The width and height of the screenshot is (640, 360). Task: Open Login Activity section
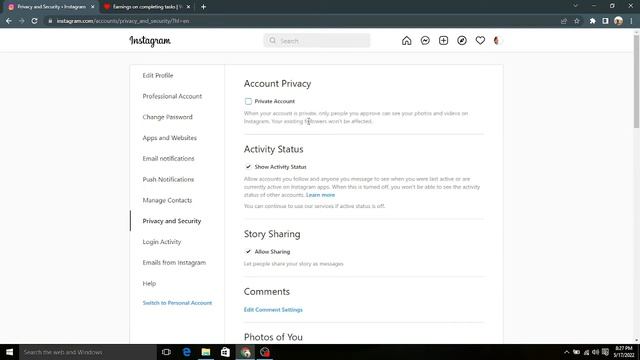(x=162, y=242)
